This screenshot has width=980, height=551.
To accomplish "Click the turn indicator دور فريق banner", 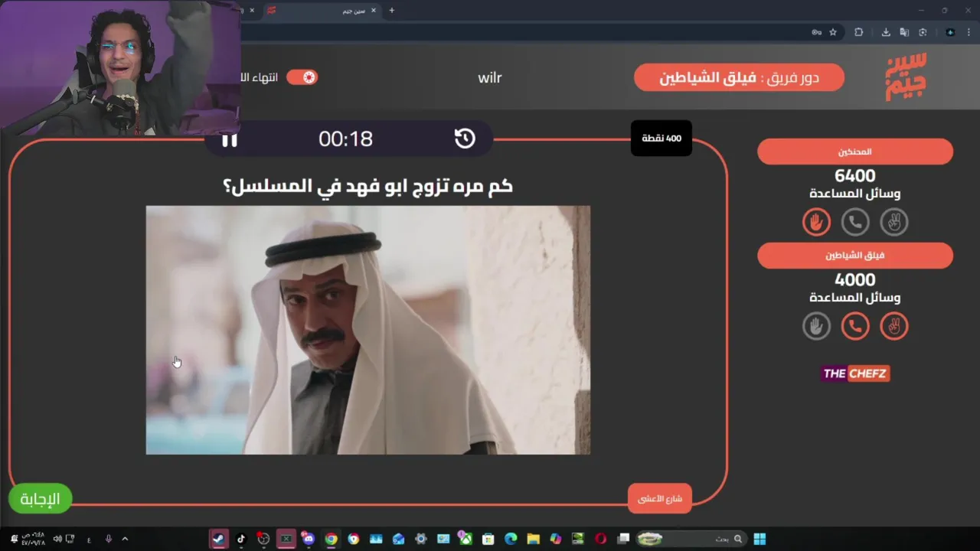I will (739, 77).
